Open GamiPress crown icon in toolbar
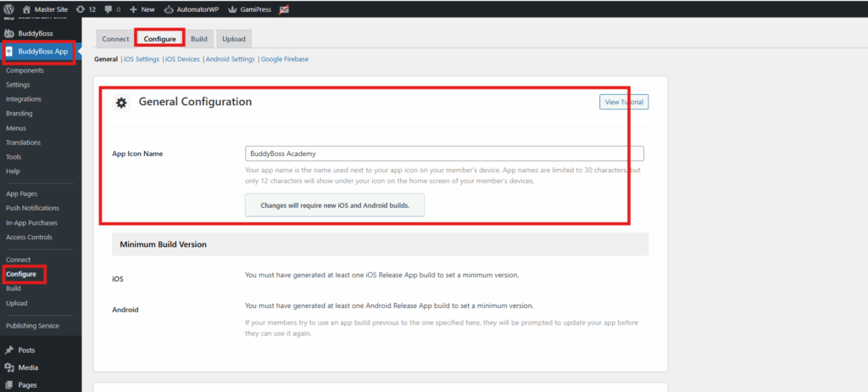This screenshot has width=868, height=392. [x=232, y=8]
